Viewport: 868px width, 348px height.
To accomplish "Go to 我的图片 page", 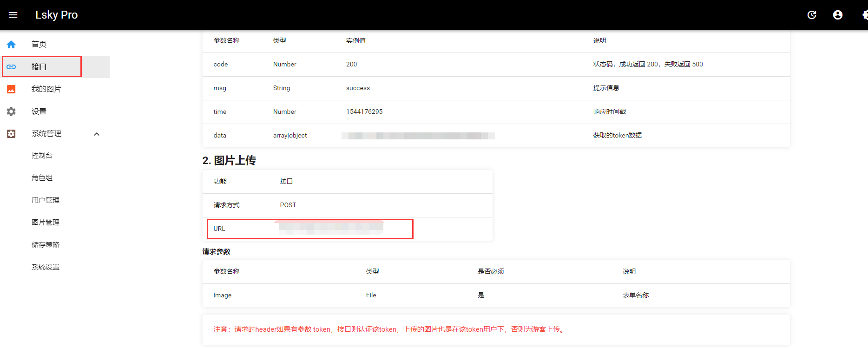I will tap(46, 89).
